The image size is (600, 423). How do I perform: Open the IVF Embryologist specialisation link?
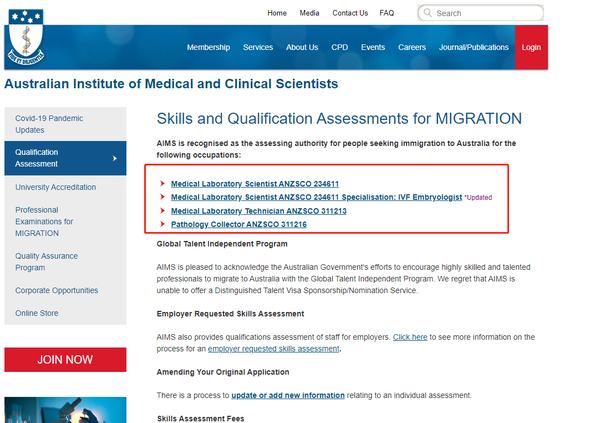click(316, 197)
